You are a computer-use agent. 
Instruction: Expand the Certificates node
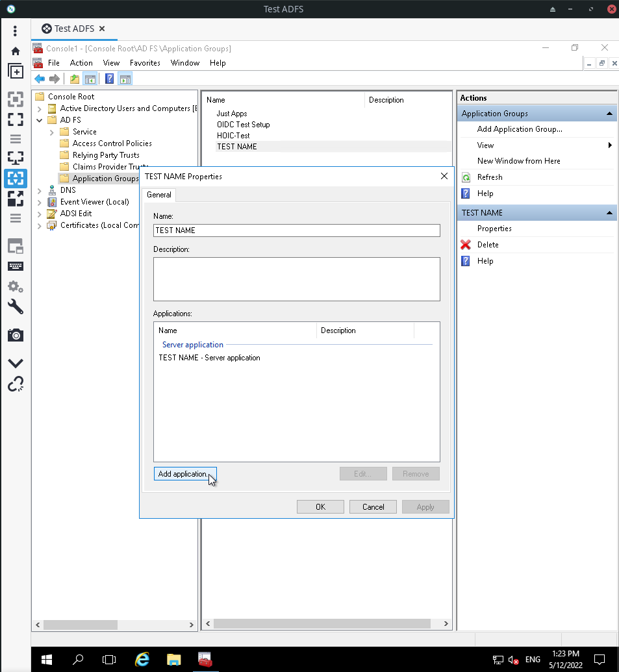click(40, 226)
